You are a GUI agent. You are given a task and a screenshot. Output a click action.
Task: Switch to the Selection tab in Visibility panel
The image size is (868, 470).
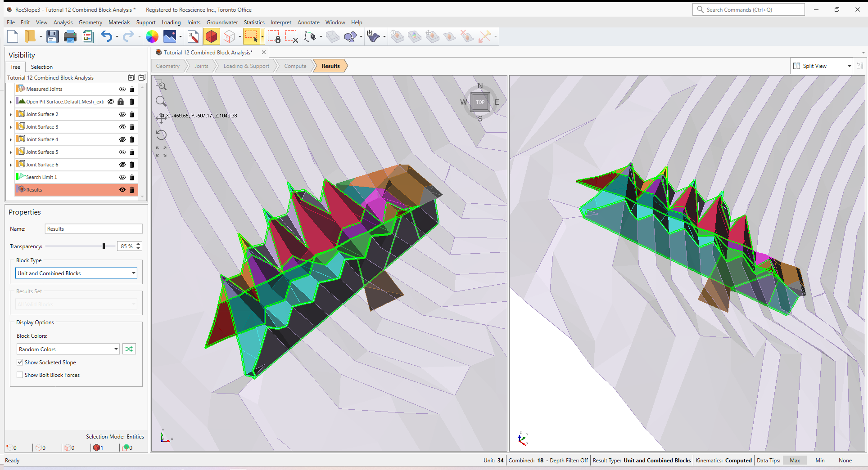41,67
